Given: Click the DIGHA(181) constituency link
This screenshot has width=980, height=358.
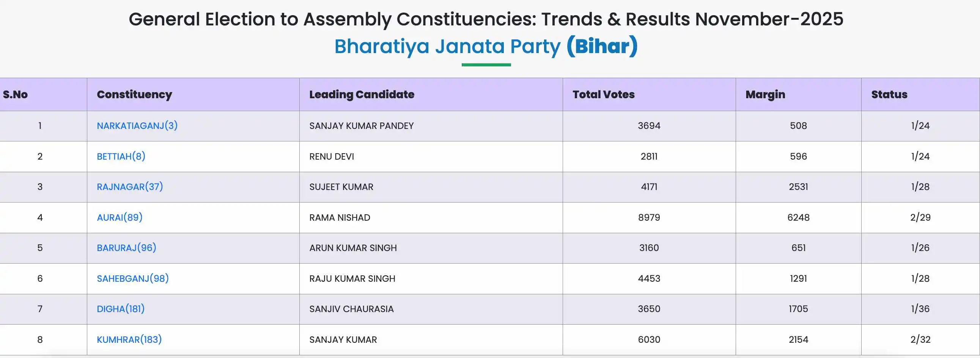Looking at the screenshot, I should tap(121, 309).
